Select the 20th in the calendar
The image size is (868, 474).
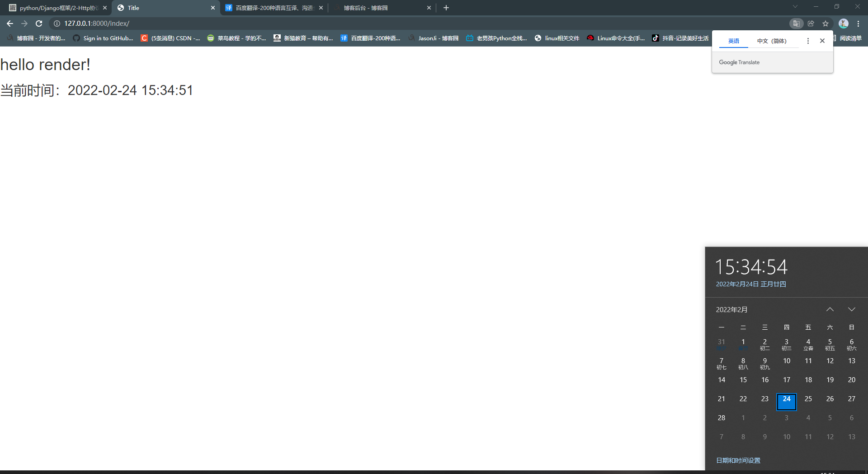click(x=852, y=380)
